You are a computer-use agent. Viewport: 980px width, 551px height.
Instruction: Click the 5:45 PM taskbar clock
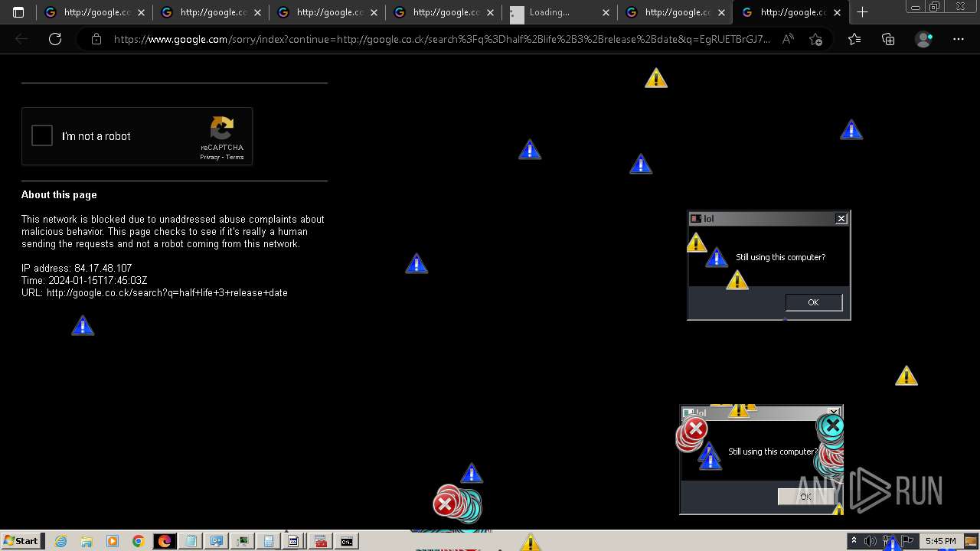pos(940,541)
